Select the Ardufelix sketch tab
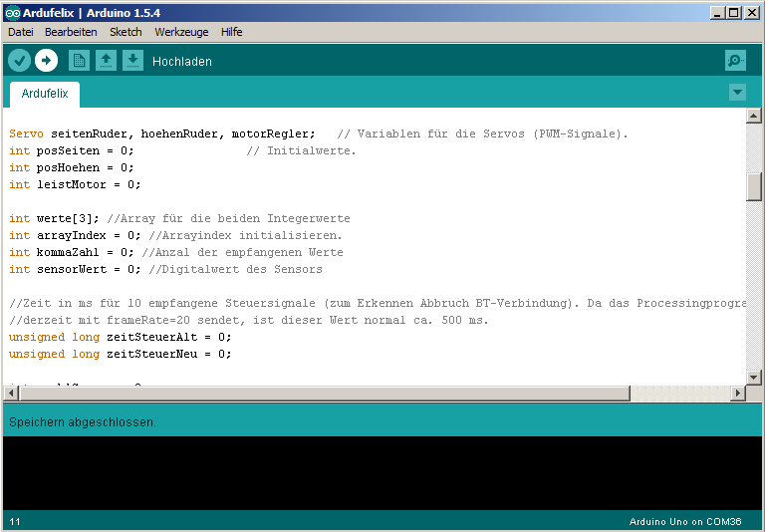This screenshot has height=532, width=765. [x=45, y=94]
